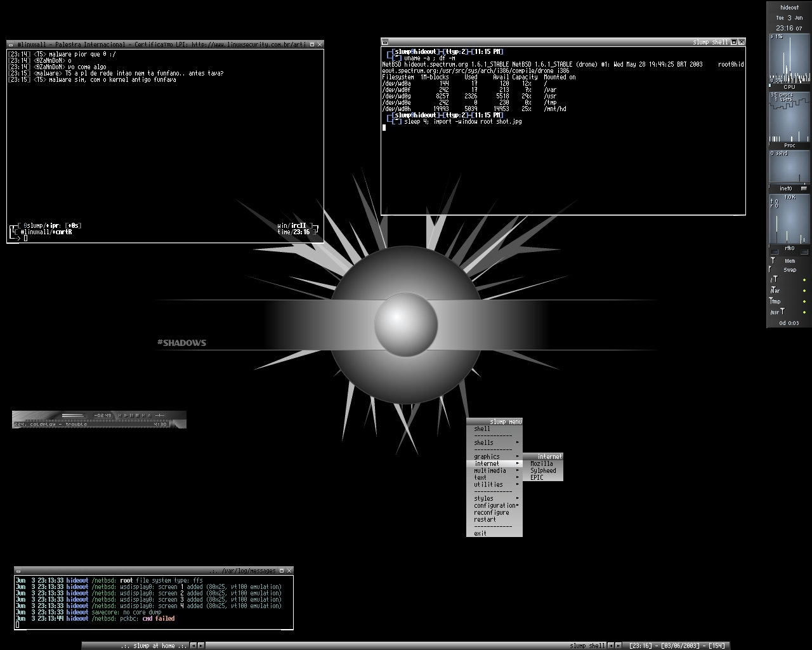Select EPIC in the internet submenu
The width and height of the screenshot is (812, 650).
537,477
